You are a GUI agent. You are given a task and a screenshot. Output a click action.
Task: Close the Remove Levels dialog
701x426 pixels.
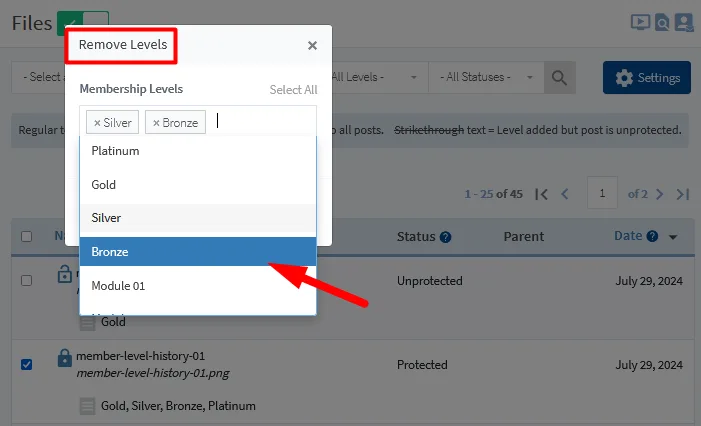312,45
